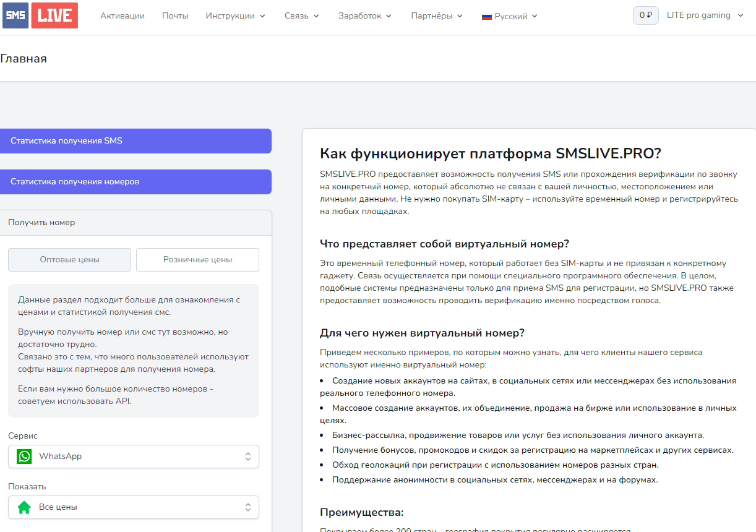Image resolution: width=756 pixels, height=532 pixels.
Task: Click the green house icon in Показать field
Action: tap(24, 507)
